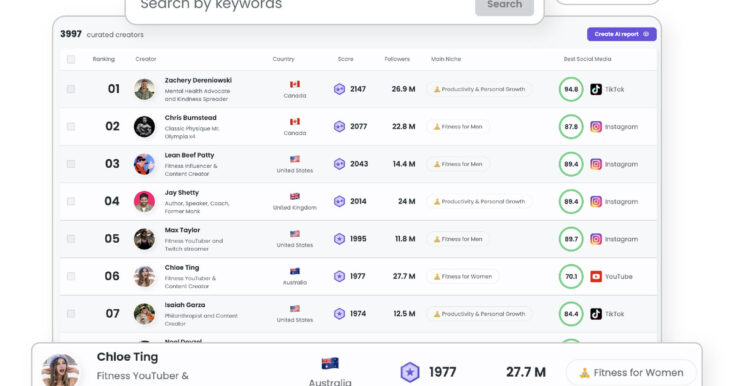Click the Search button
738x386 pixels.
tap(504, 6)
